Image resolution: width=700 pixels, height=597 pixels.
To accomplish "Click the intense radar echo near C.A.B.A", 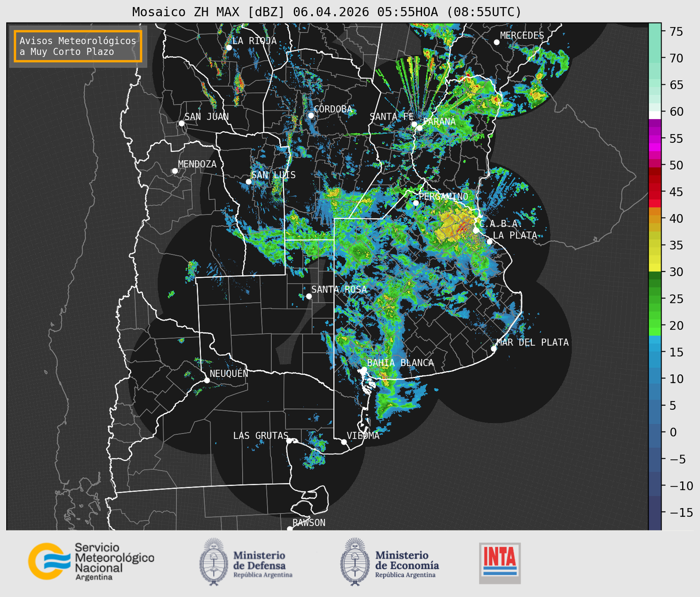I will point(463,227).
